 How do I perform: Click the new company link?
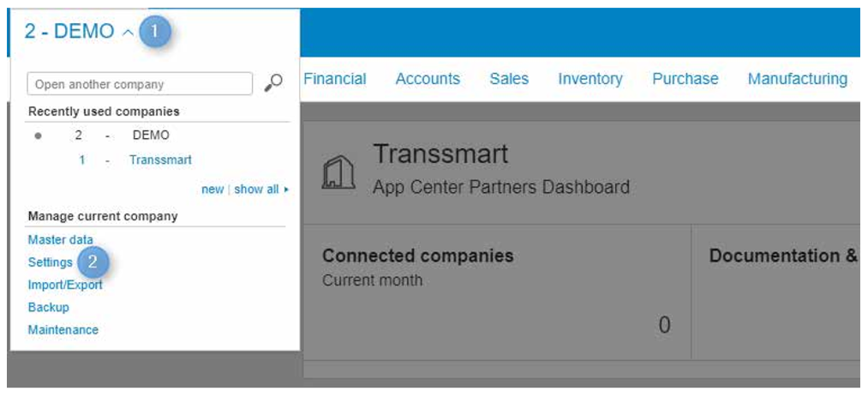click(x=213, y=189)
